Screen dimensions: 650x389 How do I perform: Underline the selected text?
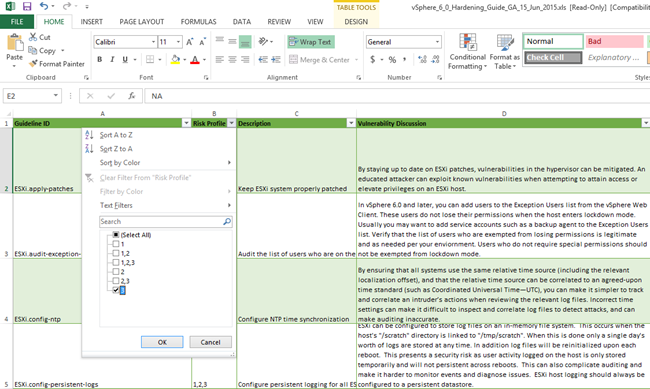point(125,60)
